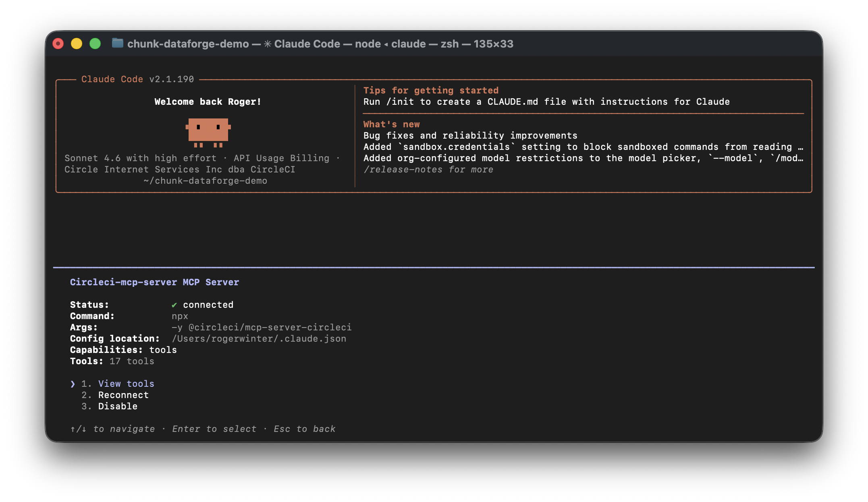This screenshot has width=868, height=502.
Task: Click the yellow minimize window button
Action: click(77, 44)
